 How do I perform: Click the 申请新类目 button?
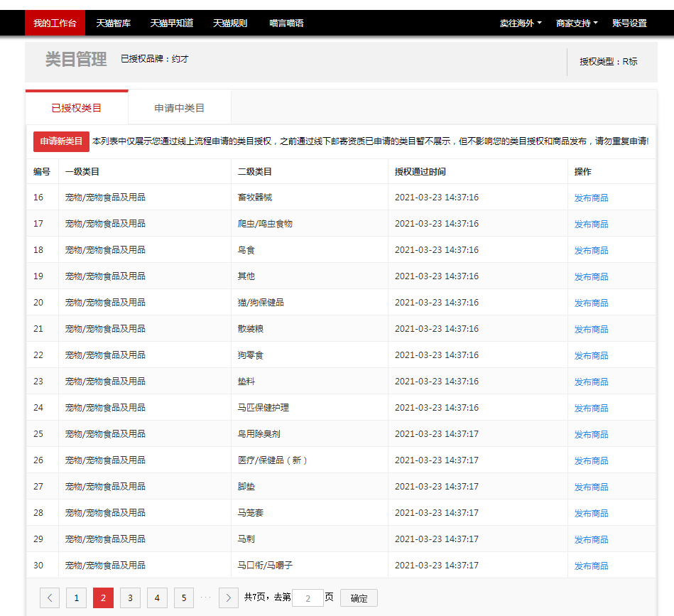pyautogui.click(x=62, y=141)
